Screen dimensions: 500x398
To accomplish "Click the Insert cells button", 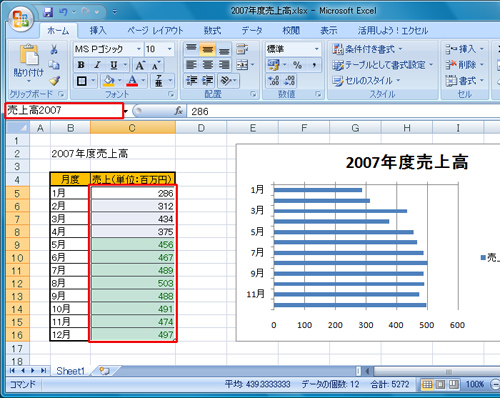I will (x=464, y=49).
